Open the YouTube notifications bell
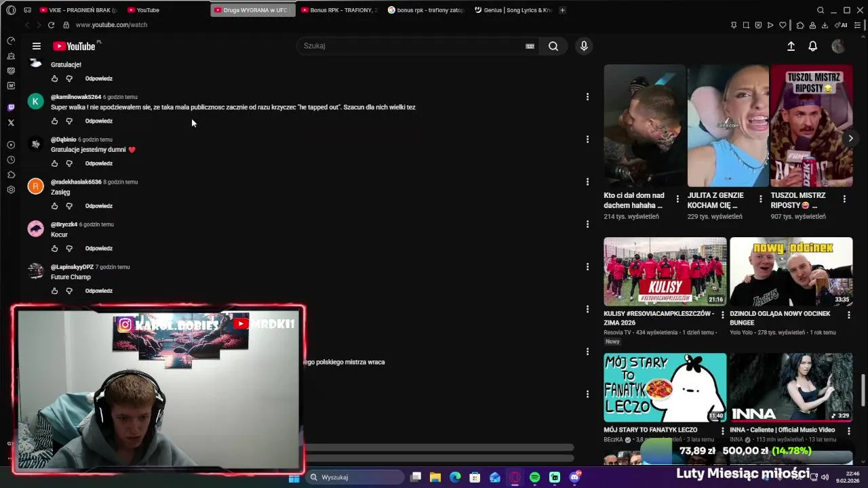868x488 pixels. [812, 46]
